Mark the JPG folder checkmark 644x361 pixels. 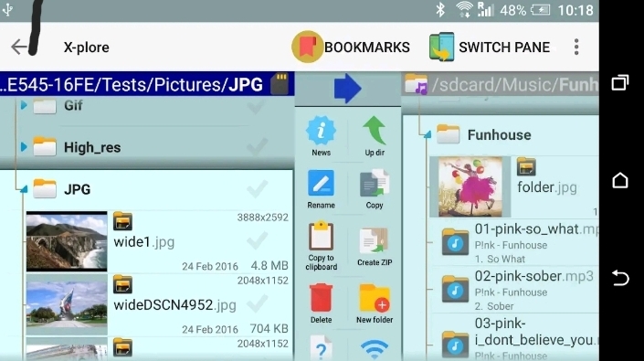(x=257, y=189)
